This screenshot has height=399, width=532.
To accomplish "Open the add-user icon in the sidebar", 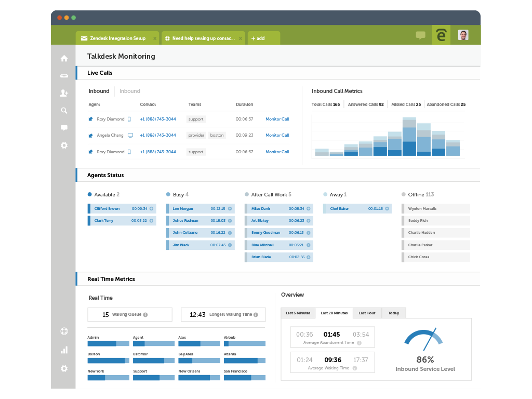I will [x=64, y=93].
